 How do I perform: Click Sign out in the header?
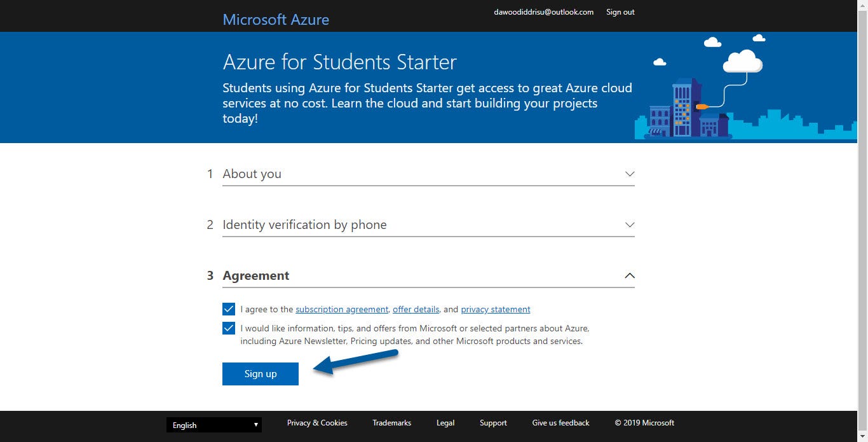point(620,12)
